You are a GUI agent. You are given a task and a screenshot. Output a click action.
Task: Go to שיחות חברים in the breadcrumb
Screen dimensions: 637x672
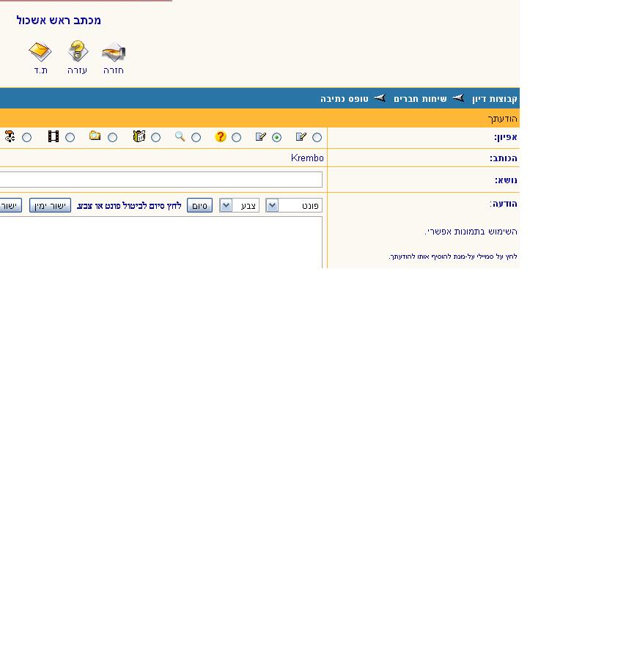coord(420,98)
